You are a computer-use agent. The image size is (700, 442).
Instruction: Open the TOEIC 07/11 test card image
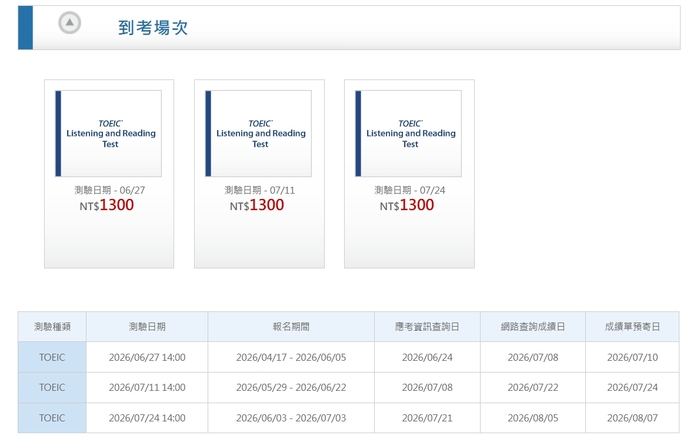coord(258,133)
